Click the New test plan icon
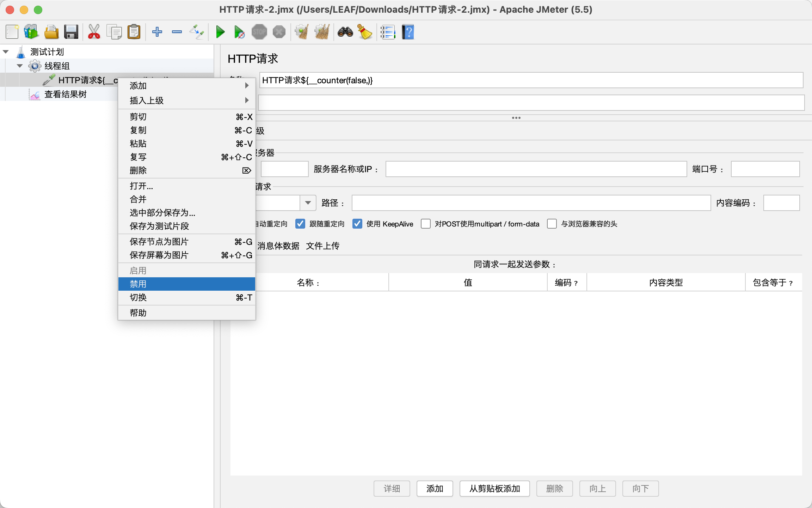 12,32
